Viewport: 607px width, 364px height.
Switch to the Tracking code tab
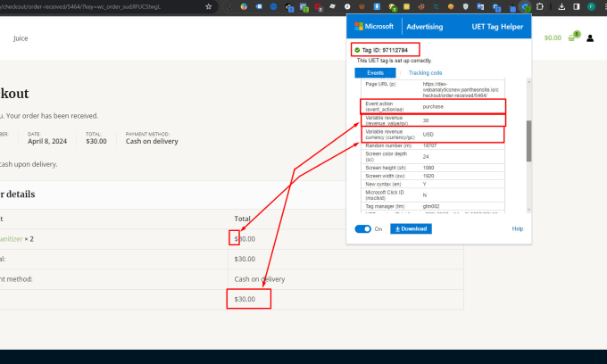pyautogui.click(x=425, y=73)
